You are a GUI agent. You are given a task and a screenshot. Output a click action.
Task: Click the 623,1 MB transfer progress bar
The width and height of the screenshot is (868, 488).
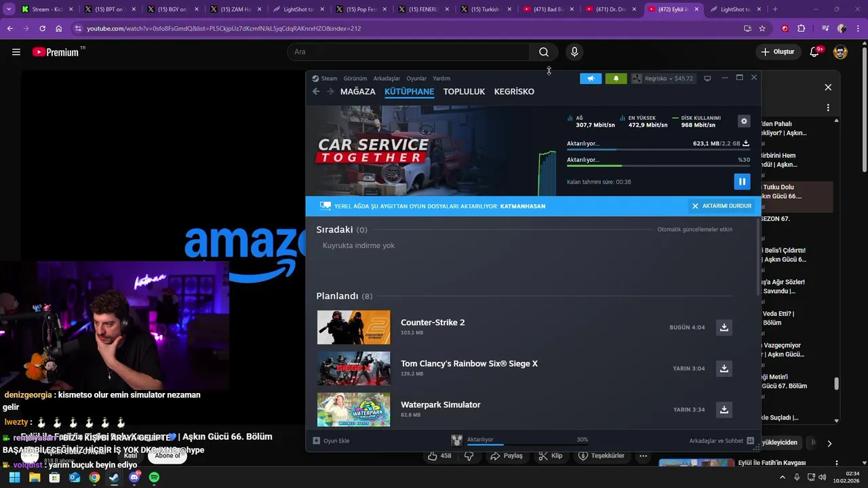tap(658, 149)
